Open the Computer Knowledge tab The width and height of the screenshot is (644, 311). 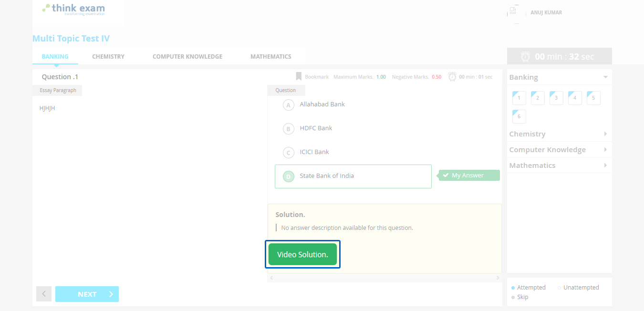tap(187, 56)
